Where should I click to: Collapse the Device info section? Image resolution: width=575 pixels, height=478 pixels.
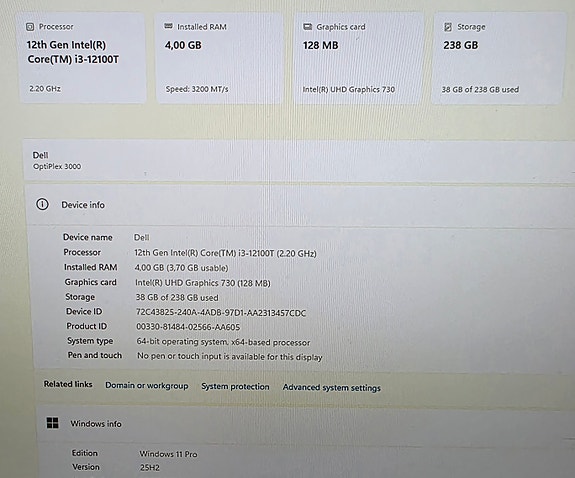click(300, 205)
